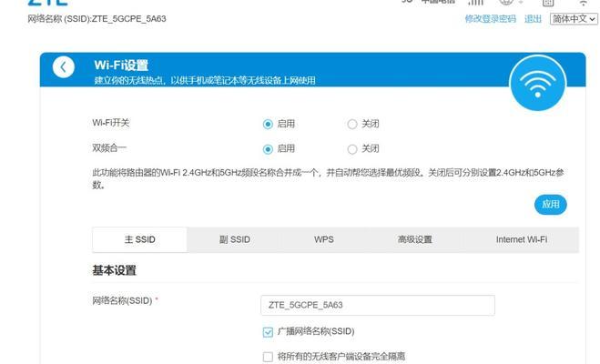Check 将所有的无线客户端设备完全隔离

tap(268, 357)
